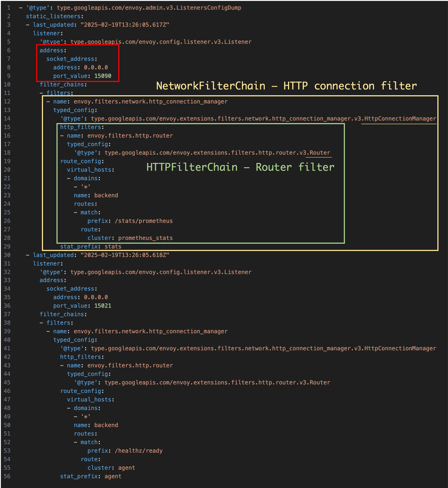448x488 pixels.
Task: Click the /healthz/ready prefix value
Action: (x=139, y=451)
